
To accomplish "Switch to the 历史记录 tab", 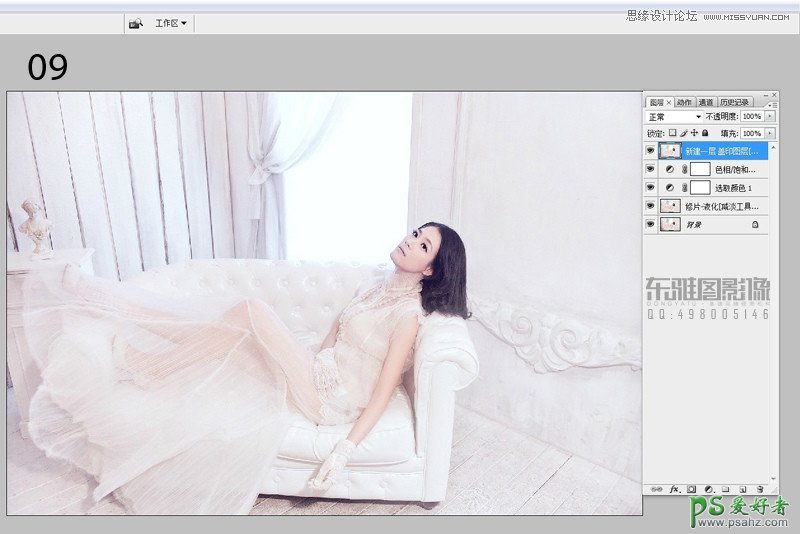I will point(734,102).
